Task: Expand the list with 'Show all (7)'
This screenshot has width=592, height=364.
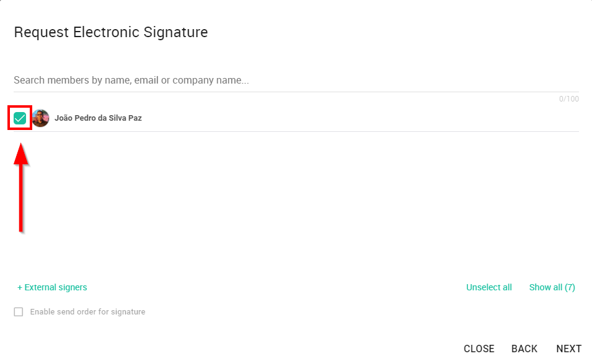Action: [x=552, y=287]
